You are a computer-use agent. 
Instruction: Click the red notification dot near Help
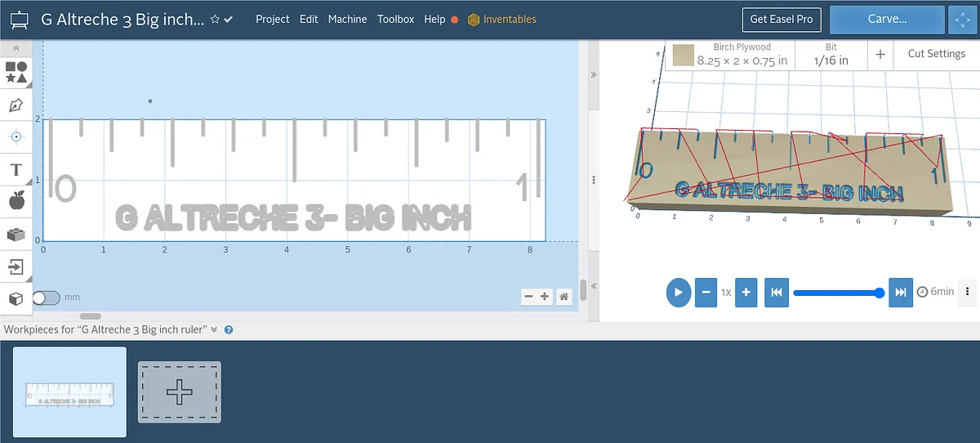tap(455, 20)
